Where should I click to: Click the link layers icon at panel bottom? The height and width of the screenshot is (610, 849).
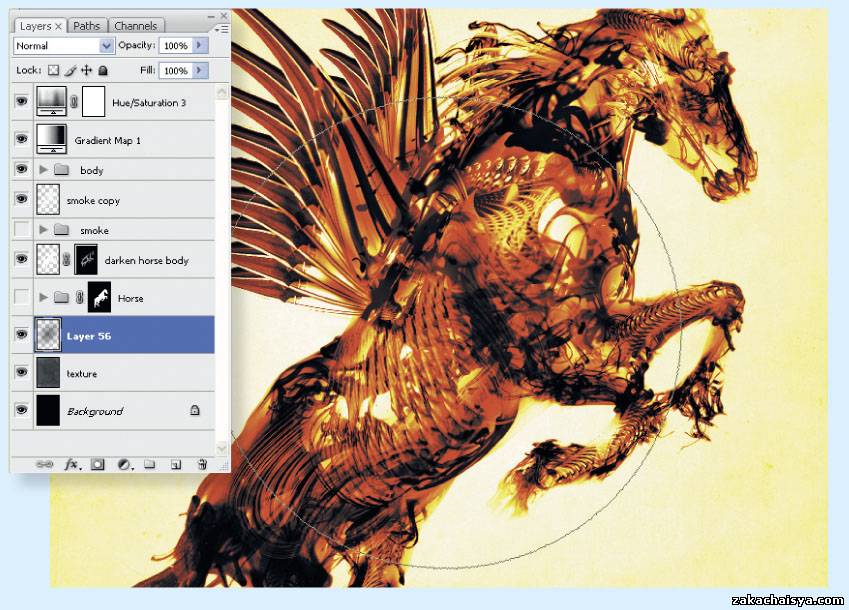[x=44, y=464]
